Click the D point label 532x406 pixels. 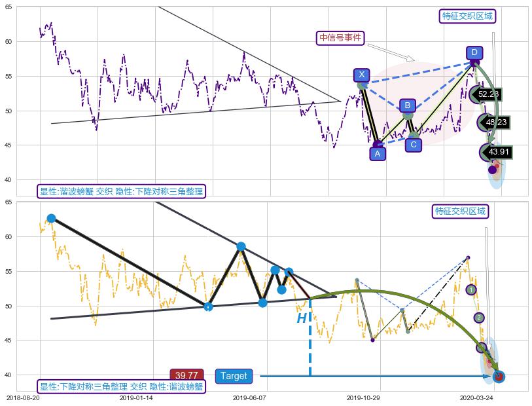click(474, 52)
